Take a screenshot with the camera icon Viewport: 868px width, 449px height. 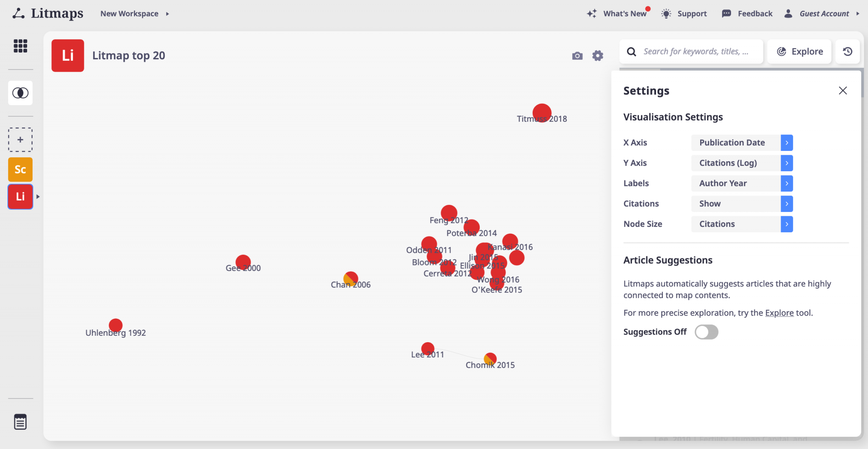577,56
